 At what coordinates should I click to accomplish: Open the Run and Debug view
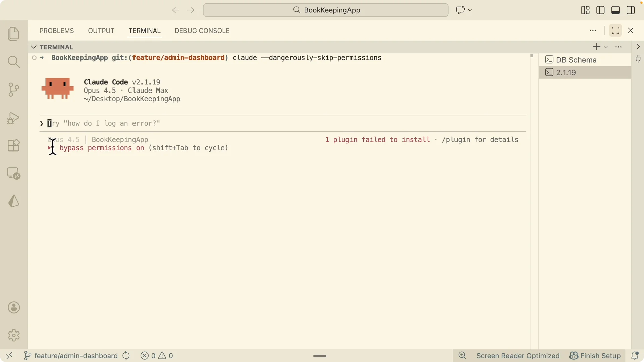click(x=14, y=118)
